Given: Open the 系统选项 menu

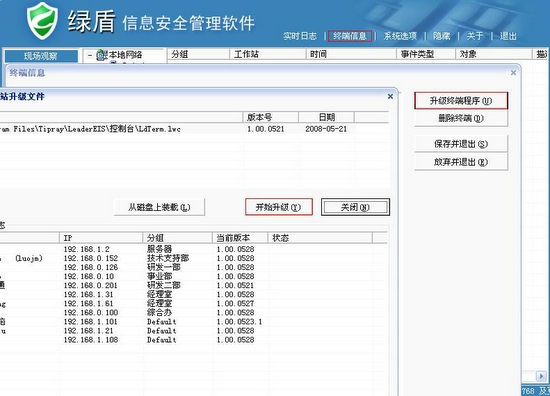Looking at the screenshot, I should pyautogui.click(x=400, y=36).
